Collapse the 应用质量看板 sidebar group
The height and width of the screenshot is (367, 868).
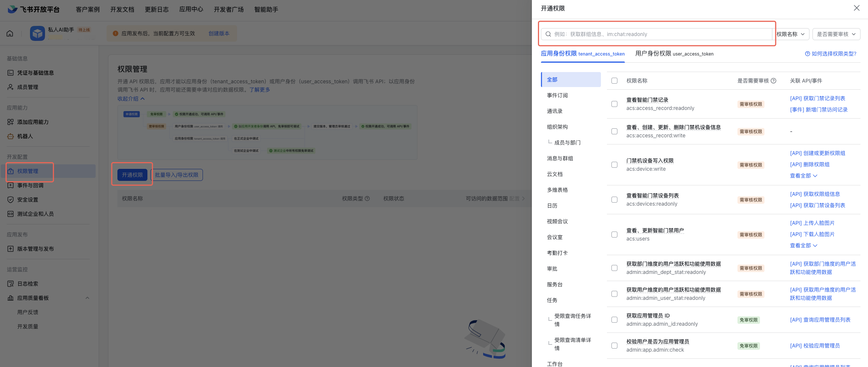[87, 298]
